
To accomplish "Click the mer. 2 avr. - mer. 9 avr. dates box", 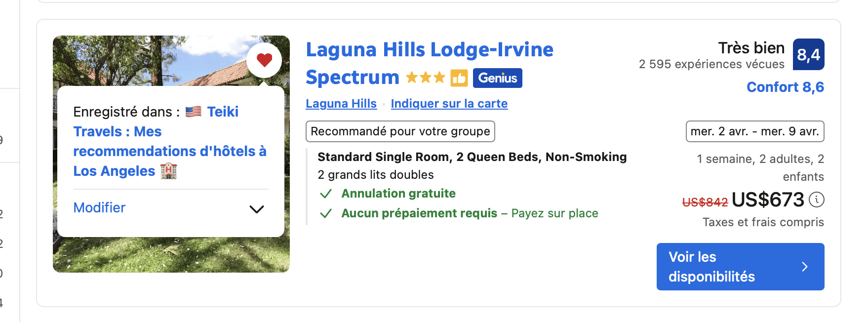I will [755, 131].
